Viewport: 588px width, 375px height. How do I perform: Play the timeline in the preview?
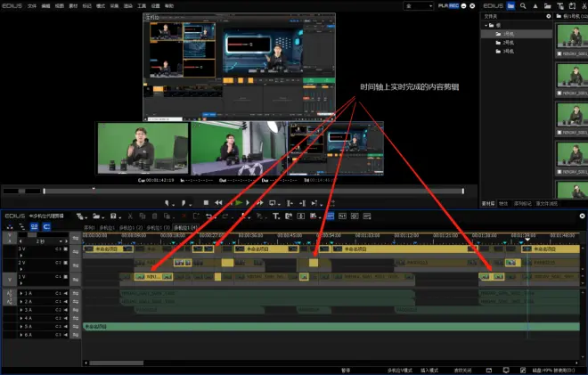[239, 203]
